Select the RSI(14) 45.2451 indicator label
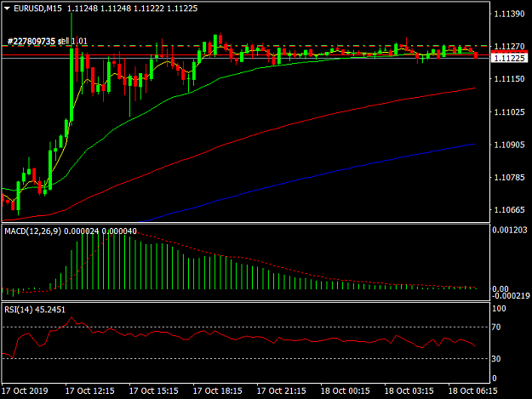The width and height of the screenshot is (532, 399). 35,310
